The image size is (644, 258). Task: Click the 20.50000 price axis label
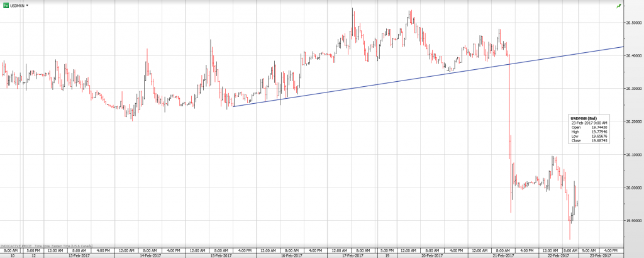(633, 23)
